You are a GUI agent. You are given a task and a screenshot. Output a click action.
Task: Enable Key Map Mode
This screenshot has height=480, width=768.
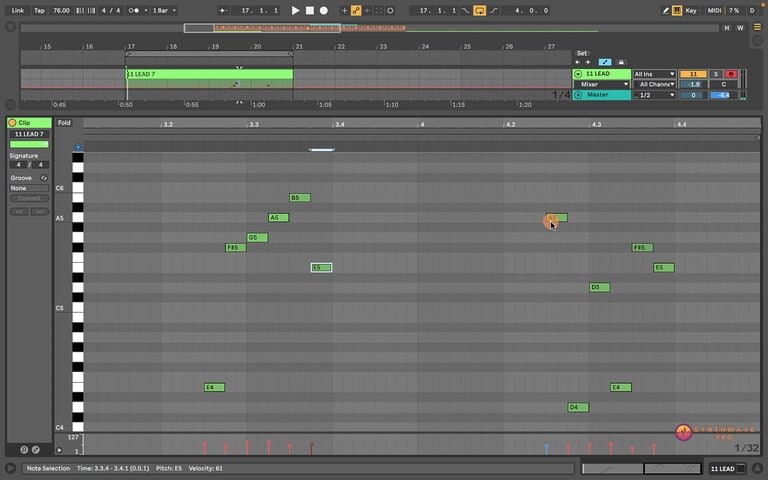(691, 10)
